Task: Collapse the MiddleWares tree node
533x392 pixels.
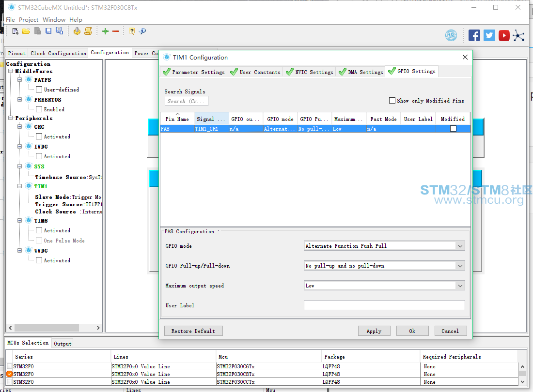Action: tap(11, 71)
